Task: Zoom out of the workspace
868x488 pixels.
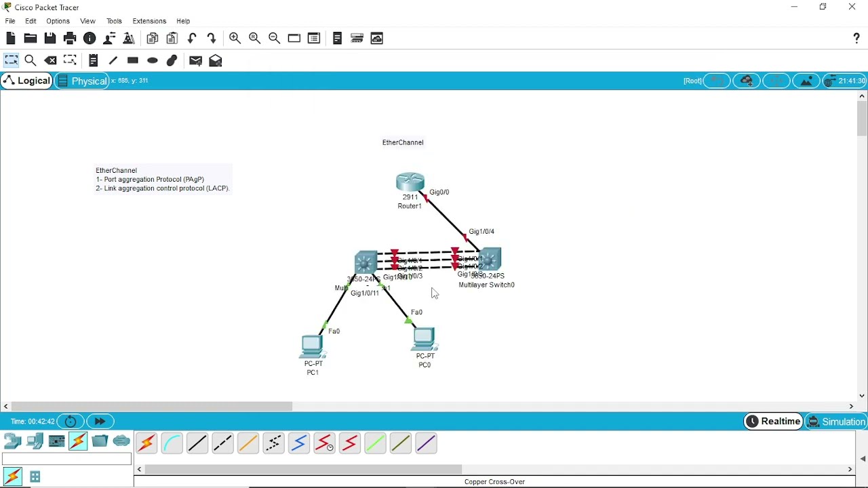Action: coord(275,39)
